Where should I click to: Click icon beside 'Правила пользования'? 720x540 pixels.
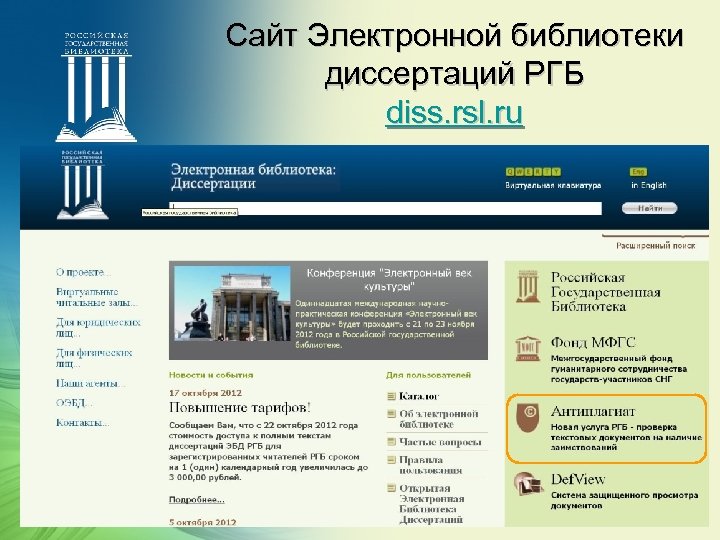(391, 460)
